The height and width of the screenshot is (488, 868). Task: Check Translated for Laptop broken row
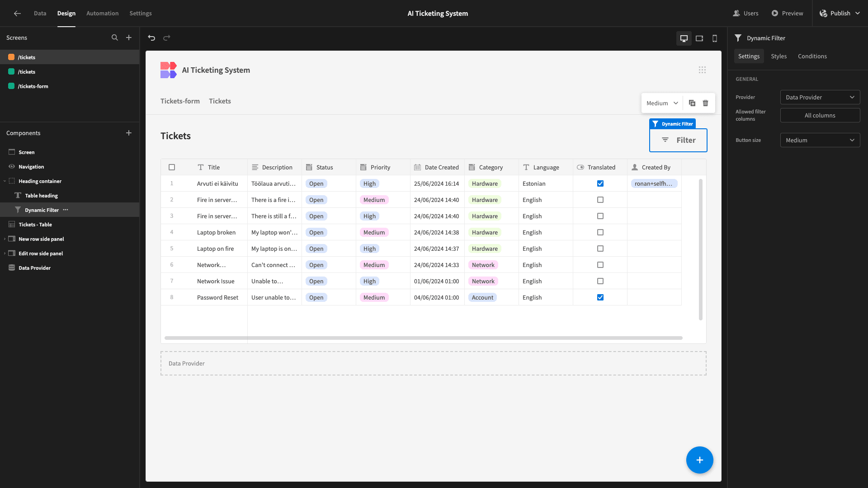(600, 232)
